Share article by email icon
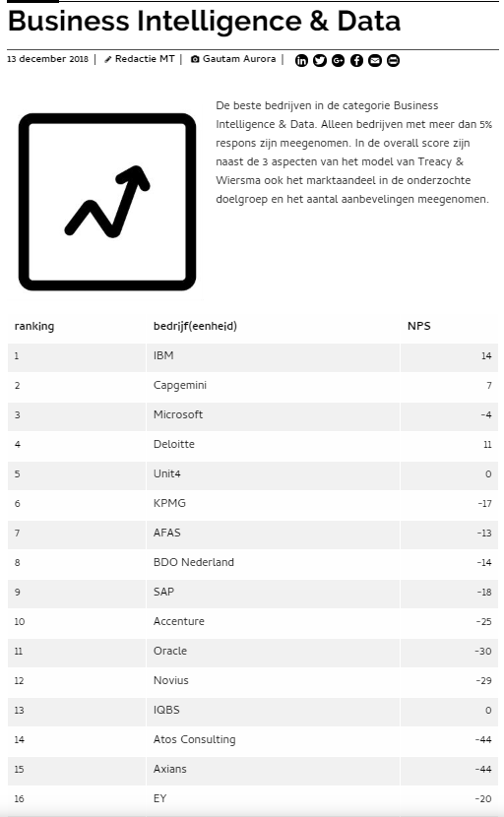Image resolution: width=504 pixels, height=817 pixels. 375,60
